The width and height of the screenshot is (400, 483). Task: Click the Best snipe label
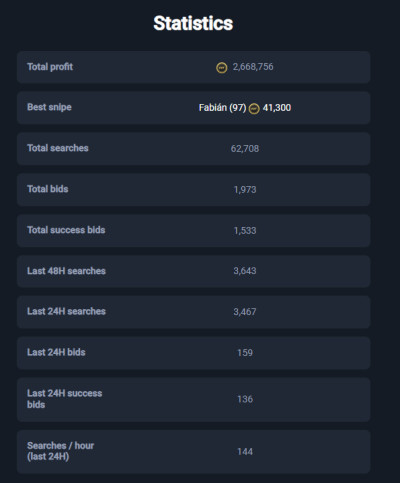click(49, 107)
